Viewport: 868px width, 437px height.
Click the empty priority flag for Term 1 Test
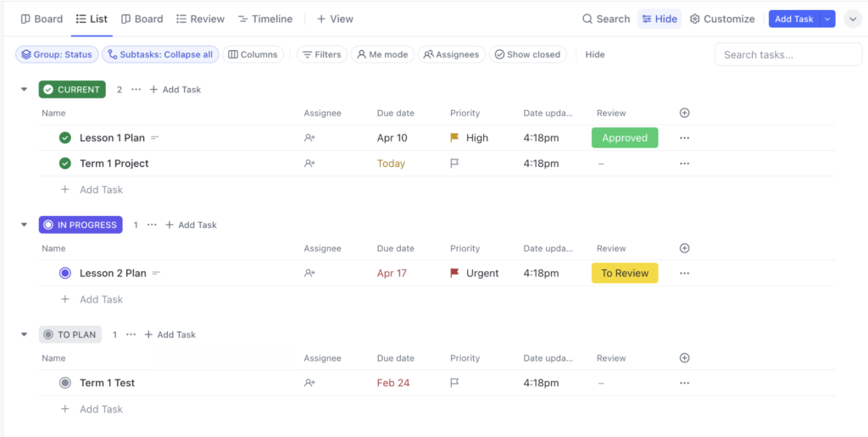(454, 383)
